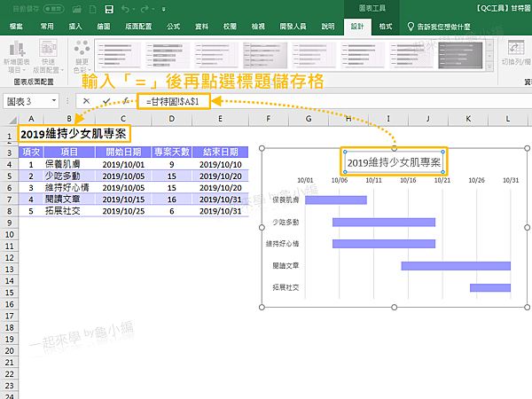Screen dimensions: 532x399
Task: Click the 閱讀文章 bar in the Gantt chart
Action: point(456,266)
